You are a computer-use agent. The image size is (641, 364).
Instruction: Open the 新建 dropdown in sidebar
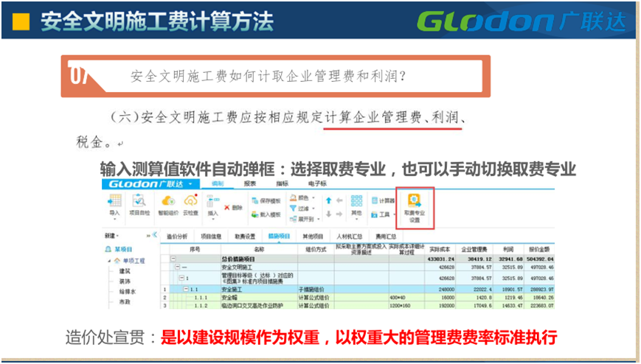[111, 236]
